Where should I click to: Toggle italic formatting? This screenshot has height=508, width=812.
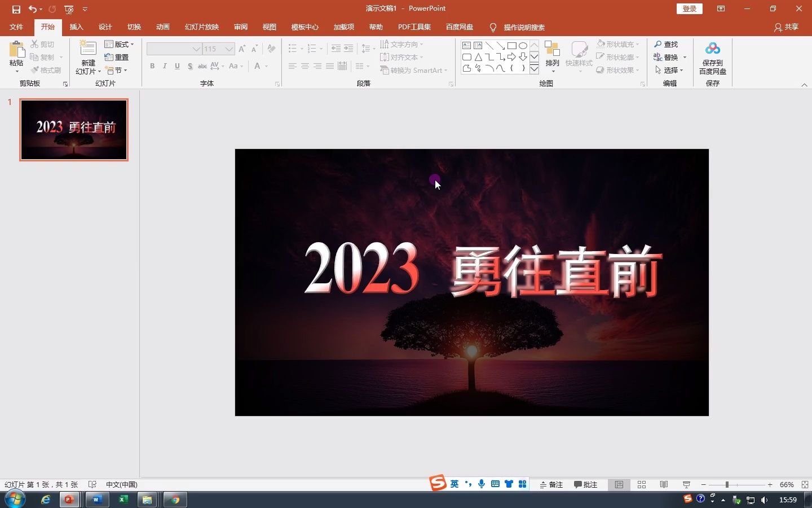point(164,66)
